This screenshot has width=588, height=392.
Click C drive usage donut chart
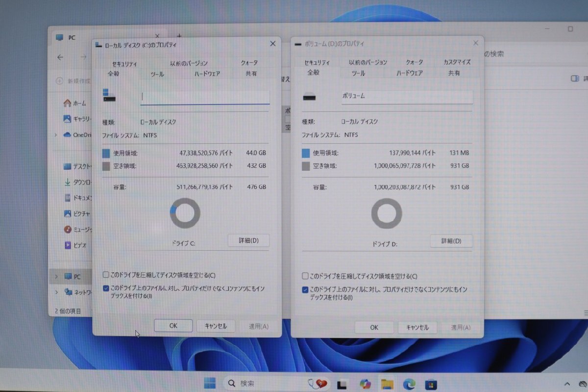point(185,213)
